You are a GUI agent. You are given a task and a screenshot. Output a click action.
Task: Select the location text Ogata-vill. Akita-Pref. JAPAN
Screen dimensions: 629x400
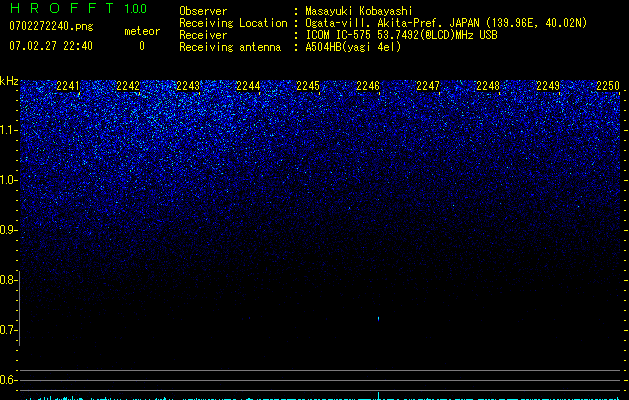pyautogui.click(x=392, y=23)
